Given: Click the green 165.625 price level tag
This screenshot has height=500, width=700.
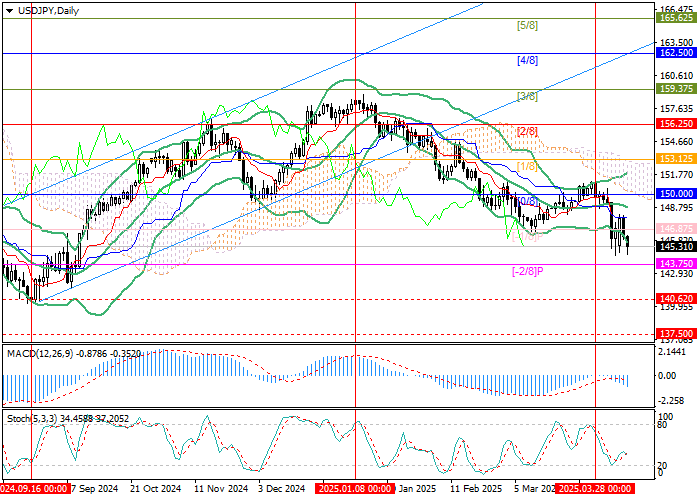Looking at the screenshot, I should pyautogui.click(x=677, y=18).
